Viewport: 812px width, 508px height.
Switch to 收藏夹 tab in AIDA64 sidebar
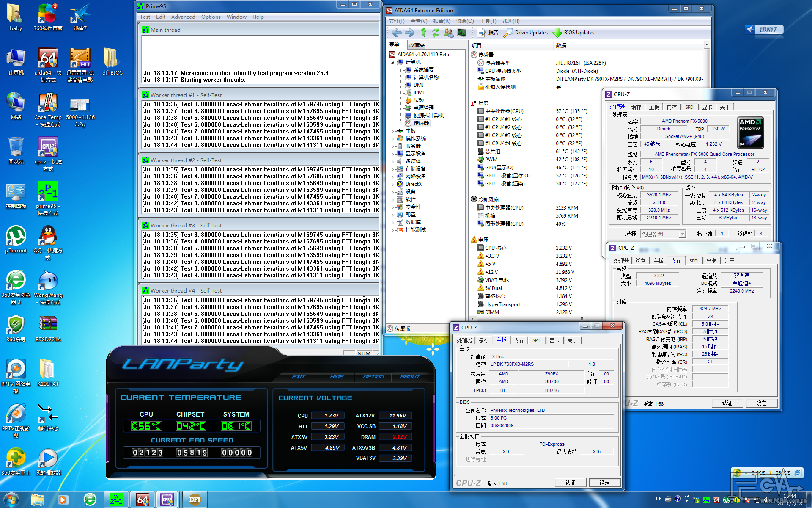[417, 45]
